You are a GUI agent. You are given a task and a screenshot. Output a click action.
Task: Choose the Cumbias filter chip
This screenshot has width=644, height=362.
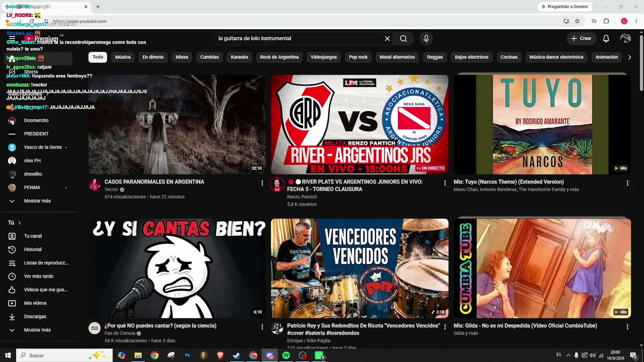coord(209,57)
